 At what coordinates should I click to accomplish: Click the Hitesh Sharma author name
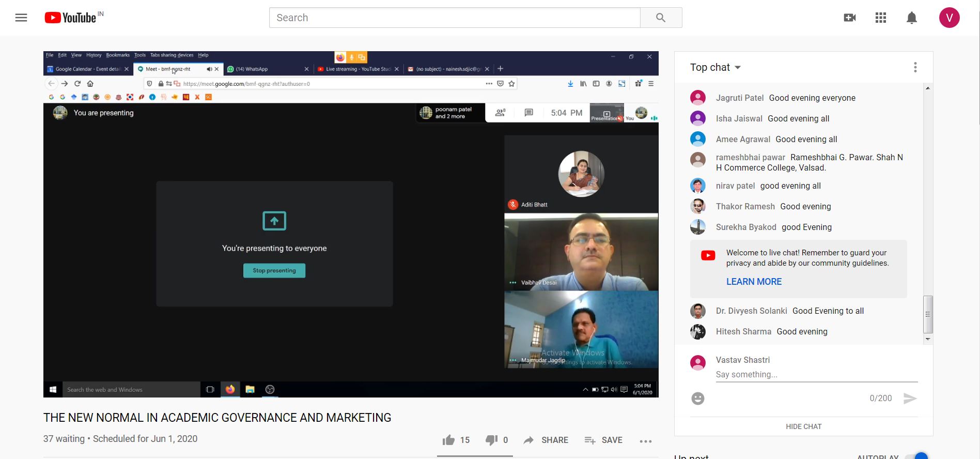(x=743, y=331)
